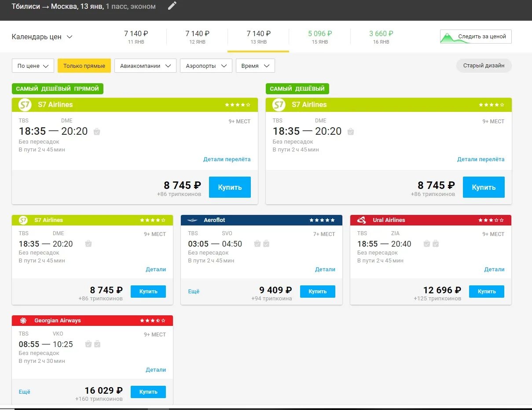Click the 'Следить за ценой' button

coord(476,37)
